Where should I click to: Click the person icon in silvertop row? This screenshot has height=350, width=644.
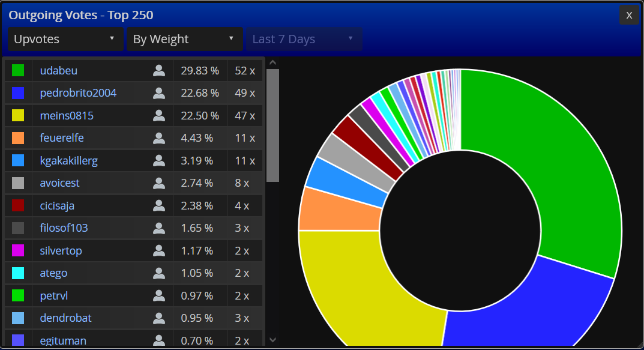[x=159, y=250]
